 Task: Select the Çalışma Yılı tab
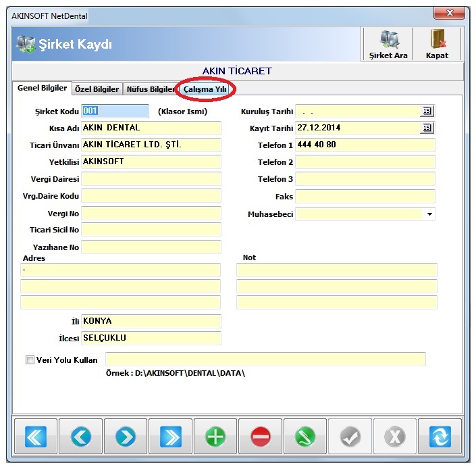coord(205,89)
